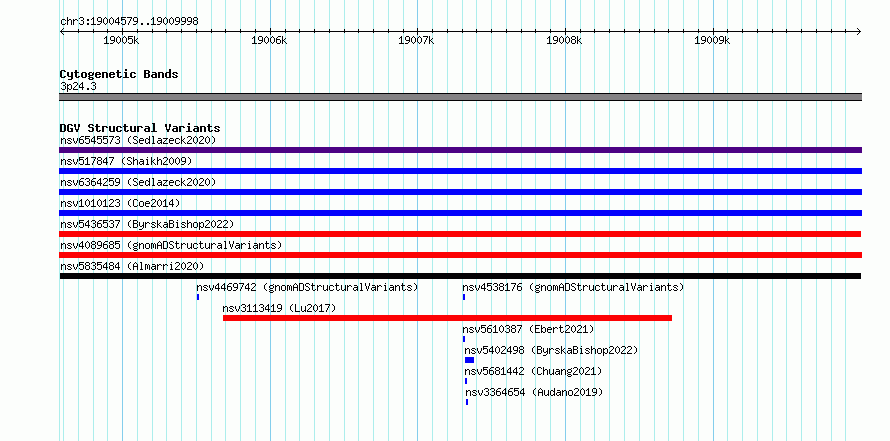
Task: Click the nsv1010123 (Coe2014) label
Action: click(x=120, y=203)
